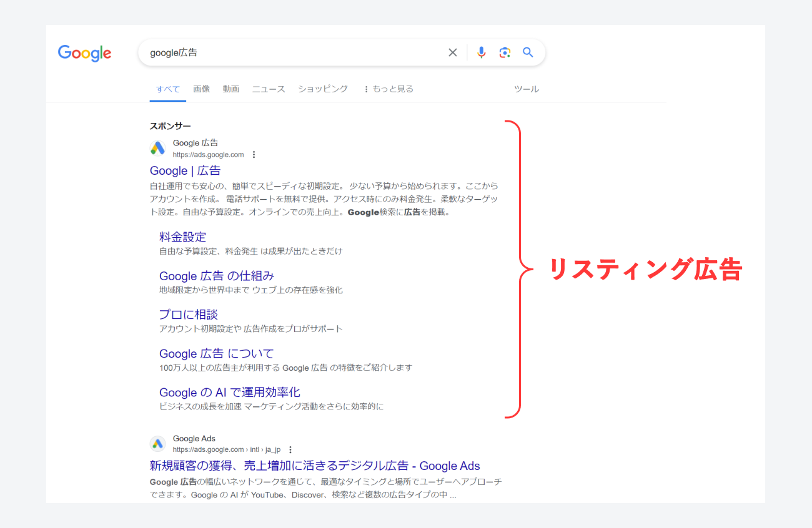Viewport: 812px width, 528px height.
Task: Click description アカウント初期設定や 広告作成をプロがサポート
Action: coord(251,328)
